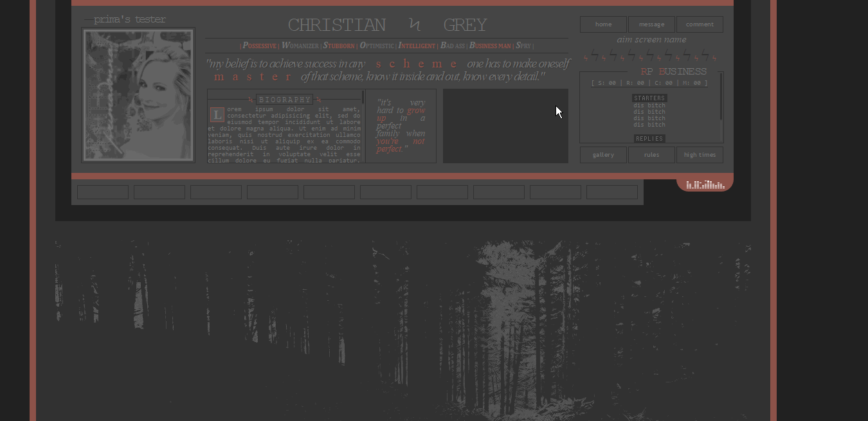Viewport: 868px width, 421px height.
Task: Click the STARTERS label
Action: click(x=649, y=98)
